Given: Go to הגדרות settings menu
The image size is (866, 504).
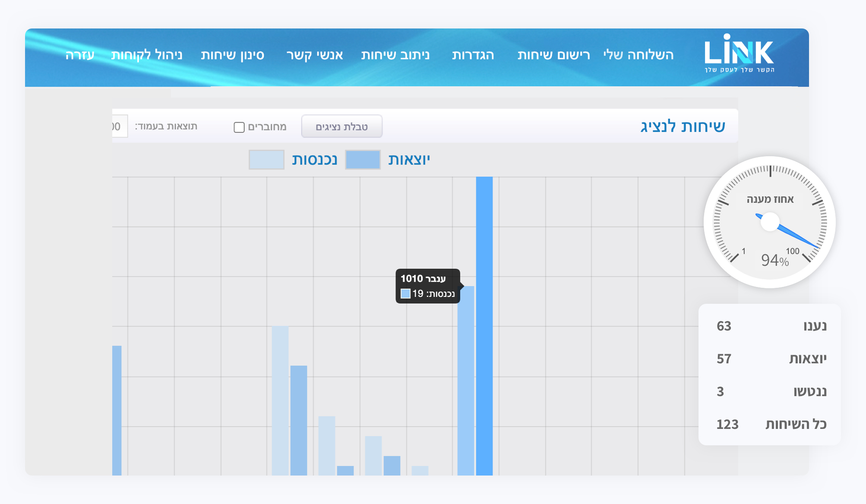Looking at the screenshot, I should tap(473, 55).
